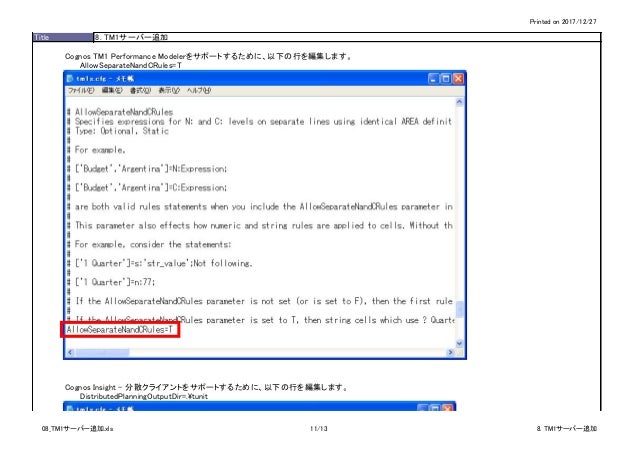Click the horizontal scrollbar thumb
Viewport: 638px width, 451px height.
pos(102,352)
